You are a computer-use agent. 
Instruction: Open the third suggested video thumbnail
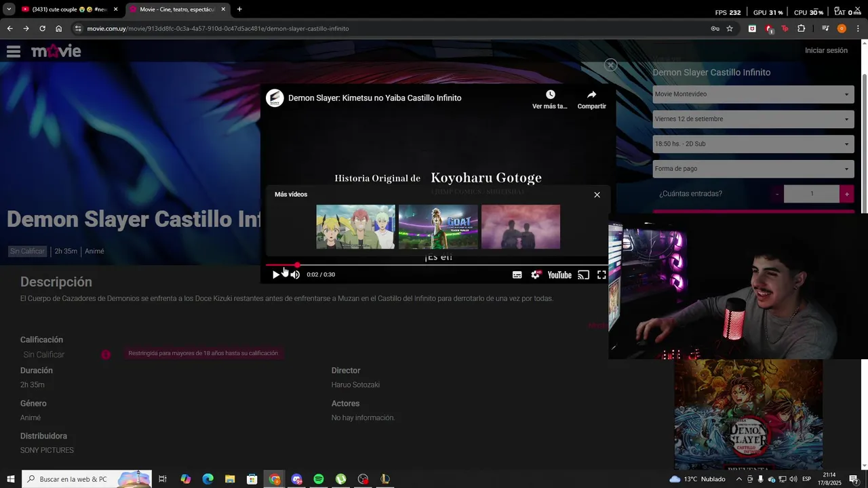[x=521, y=227]
